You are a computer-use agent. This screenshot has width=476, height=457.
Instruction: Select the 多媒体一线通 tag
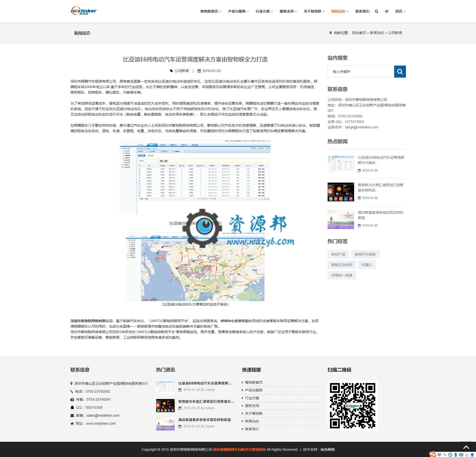coord(342,275)
